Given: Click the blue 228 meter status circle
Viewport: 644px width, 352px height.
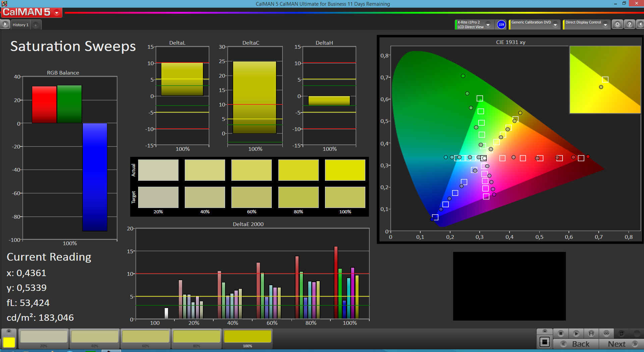Looking at the screenshot, I should tap(501, 25).
